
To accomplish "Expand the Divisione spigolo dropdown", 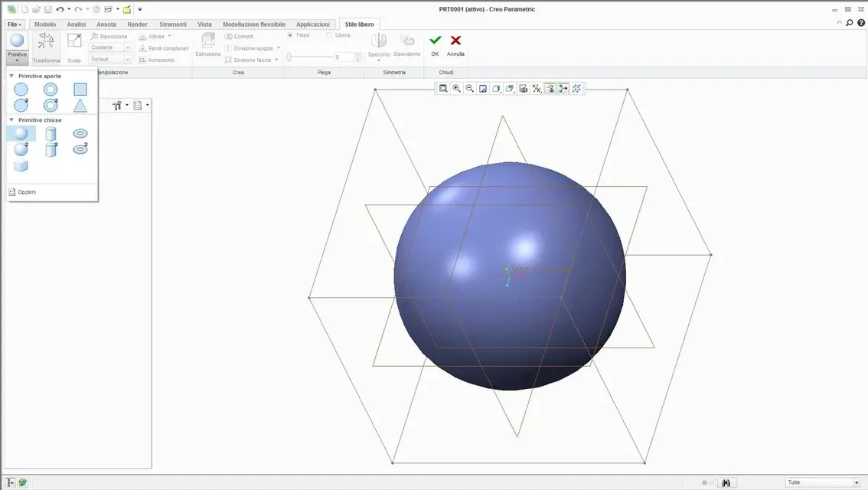I will (279, 48).
